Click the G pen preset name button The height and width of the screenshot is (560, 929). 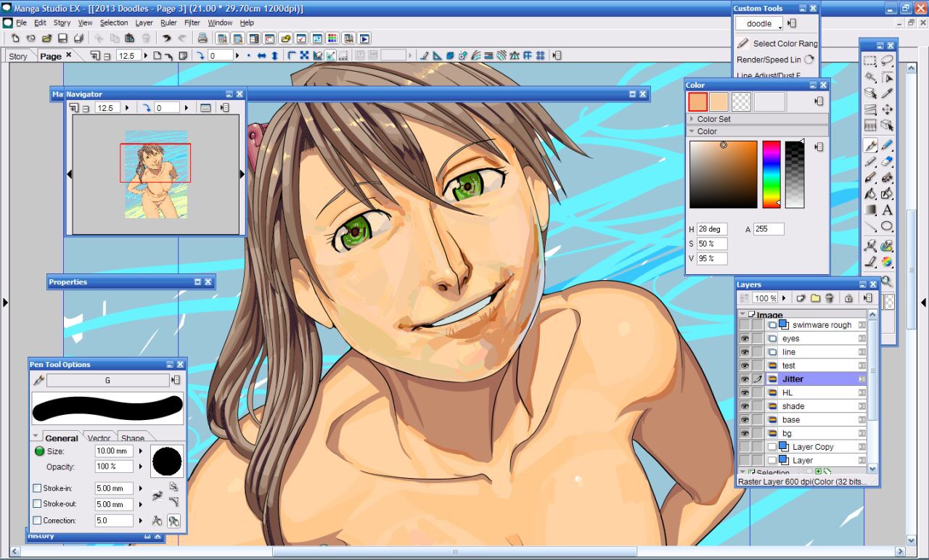pos(107,380)
